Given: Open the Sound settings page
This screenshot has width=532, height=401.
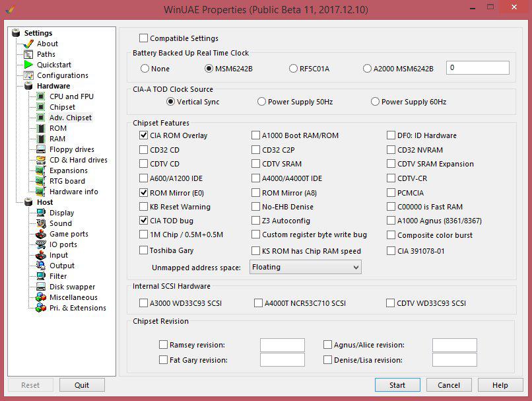Looking at the screenshot, I should click(x=61, y=223).
